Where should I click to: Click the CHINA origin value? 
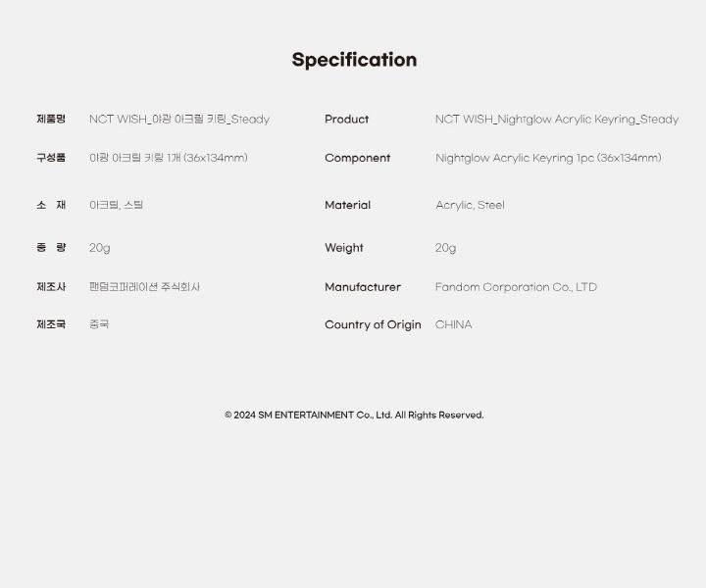tap(453, 324)
